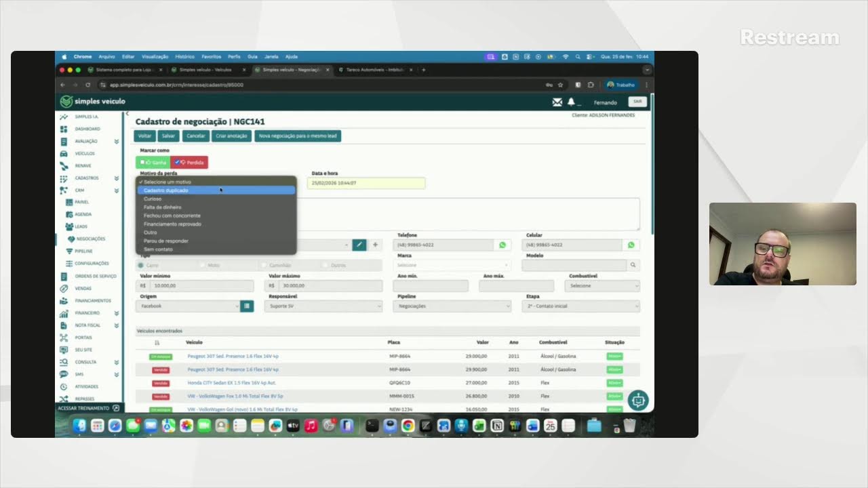Open the chatbot assistant icon
Viewport: 868px width, 488px height.
(x=637, y=401)
